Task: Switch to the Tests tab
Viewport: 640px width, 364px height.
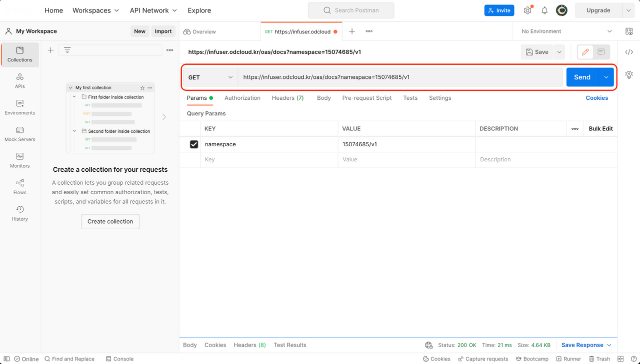Action: point(410,98)
